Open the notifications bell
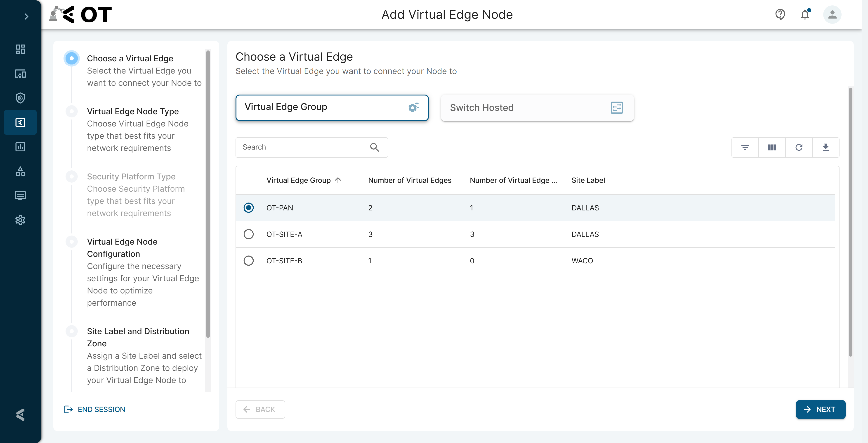This screenshot has width=868, height=443. [x=805, y=14]
